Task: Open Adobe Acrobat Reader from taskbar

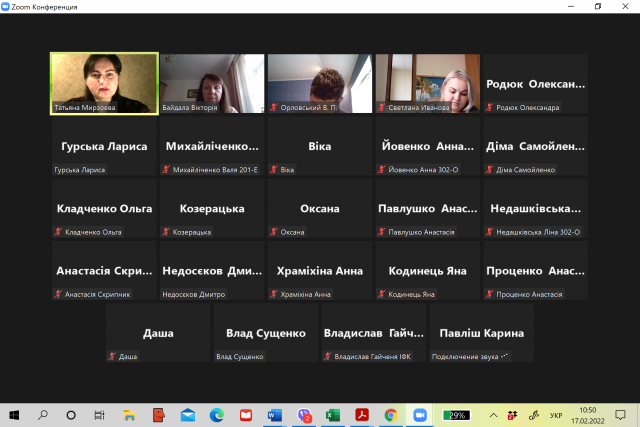Action: click(362, 416)
